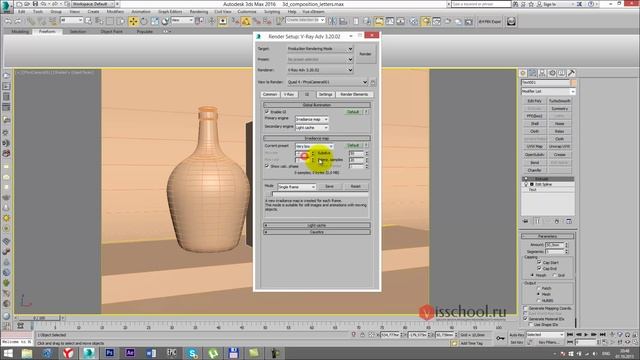Toggle the Enable GI checkbox
Image resolution: width=640 pixels, height=360 pixels.
coord(267,111)
